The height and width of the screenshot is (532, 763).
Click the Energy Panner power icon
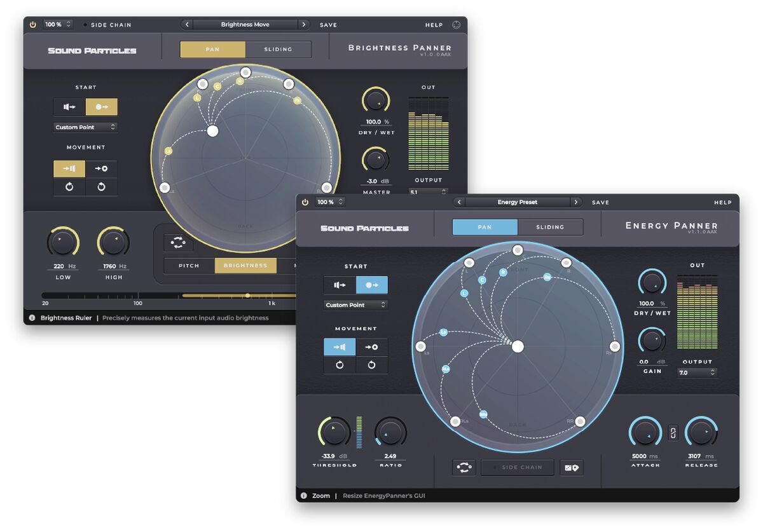click(x=305, y=202)
